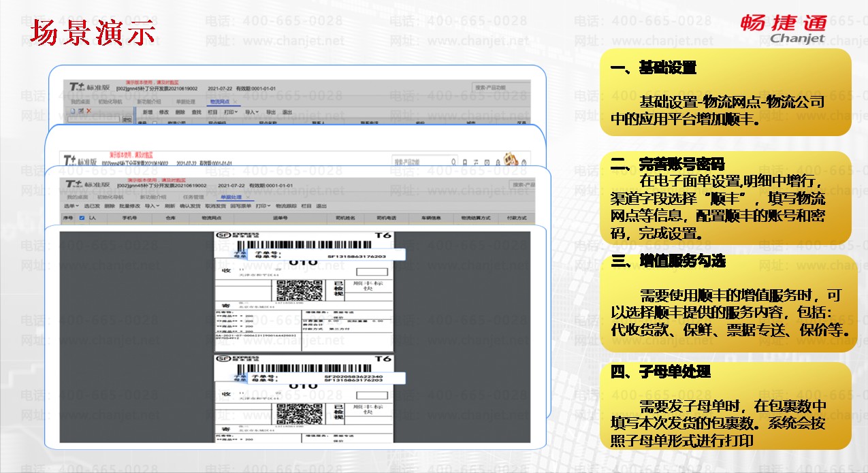The width and height of the screenshot is (868, 473).
Task: Switch to the 单据处理 tab in the top window
Action: (186, 102)
